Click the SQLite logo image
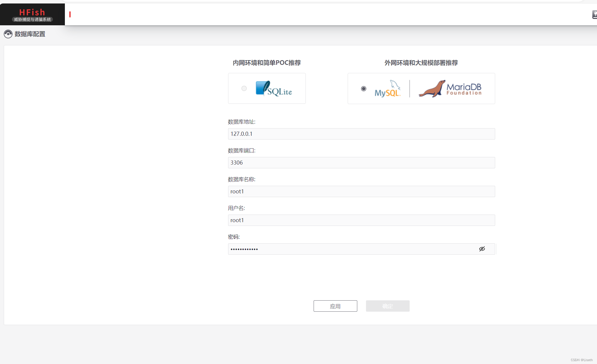This screenshot has width=597, height=364. tap(274, 88)
